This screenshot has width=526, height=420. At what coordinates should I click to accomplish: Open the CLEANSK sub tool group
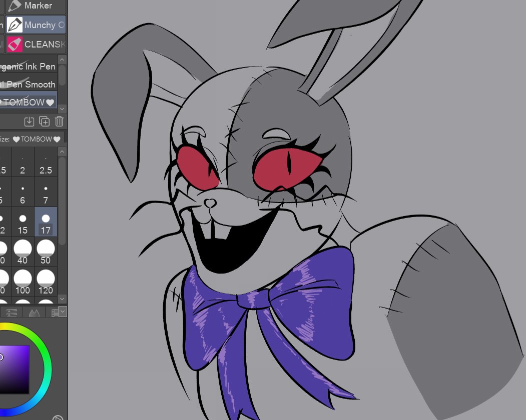click(x=36, y=44)
